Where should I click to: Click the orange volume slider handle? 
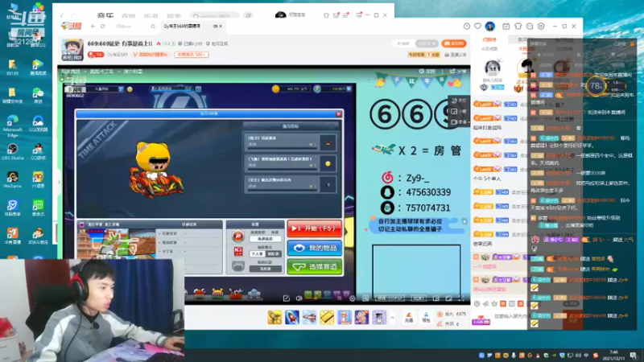click(316, 298)
